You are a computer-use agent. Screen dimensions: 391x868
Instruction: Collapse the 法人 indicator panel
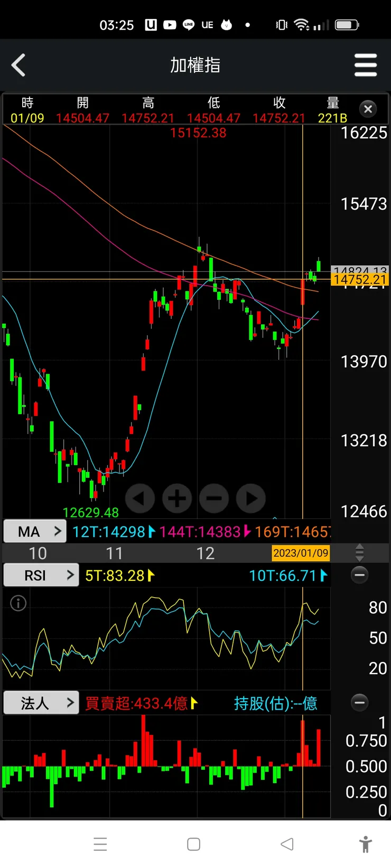coord(360,703)
